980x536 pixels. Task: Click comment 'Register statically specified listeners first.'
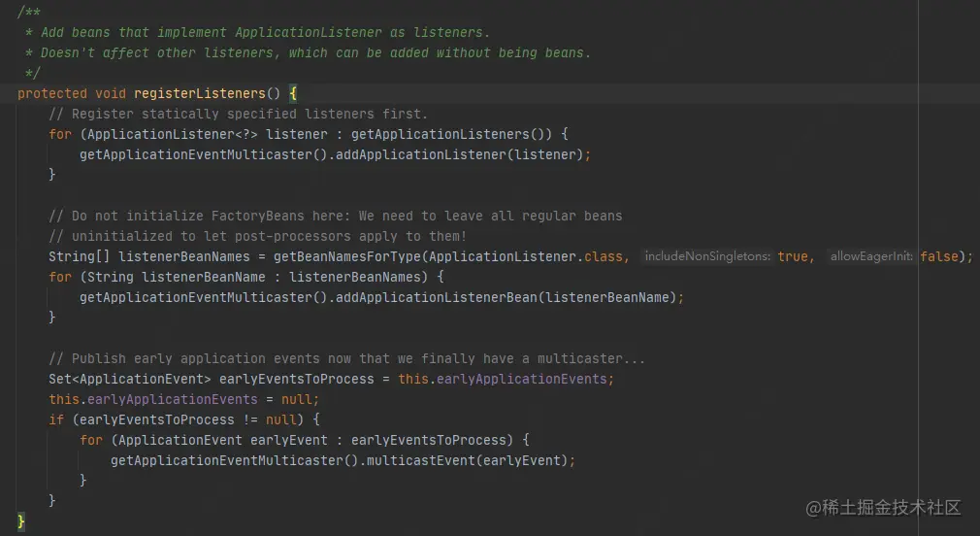(238, 114)
